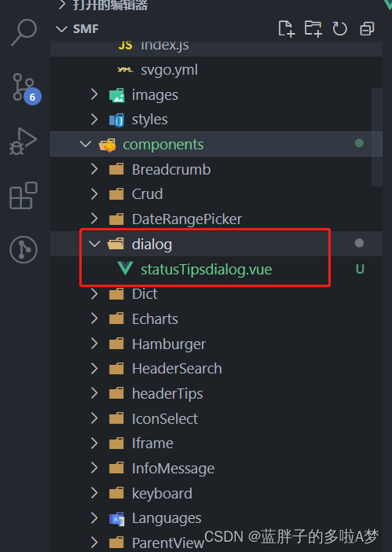
Task: Click the explorer vertical scrollbar
Action: pos(377,137)
